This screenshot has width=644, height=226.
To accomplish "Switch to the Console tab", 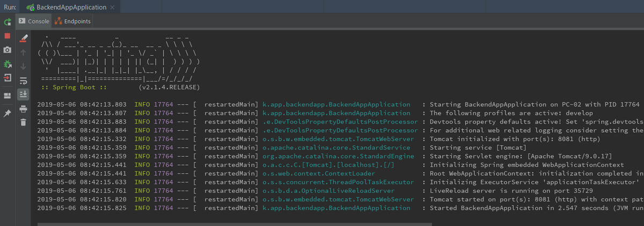I will (34, 21).
